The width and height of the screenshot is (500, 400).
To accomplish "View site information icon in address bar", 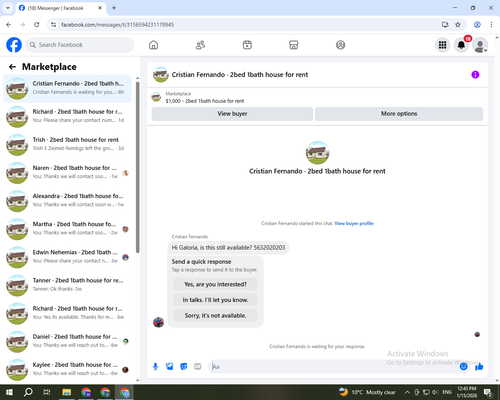I will pos(53,25).
